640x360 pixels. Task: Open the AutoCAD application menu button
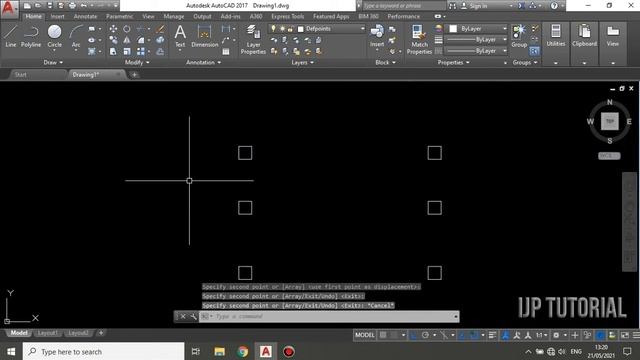click(x=9, y=9)
